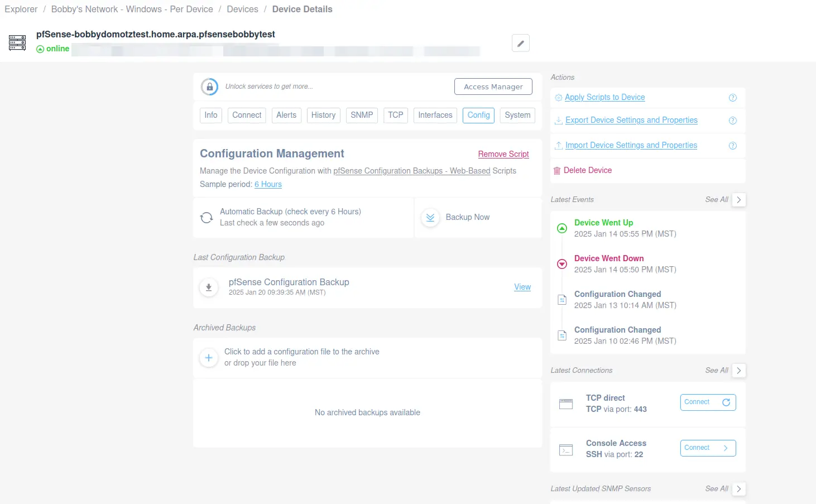The image size is (816, 504).
Task: Select the Config tab
Action: (x=478, y=115)
